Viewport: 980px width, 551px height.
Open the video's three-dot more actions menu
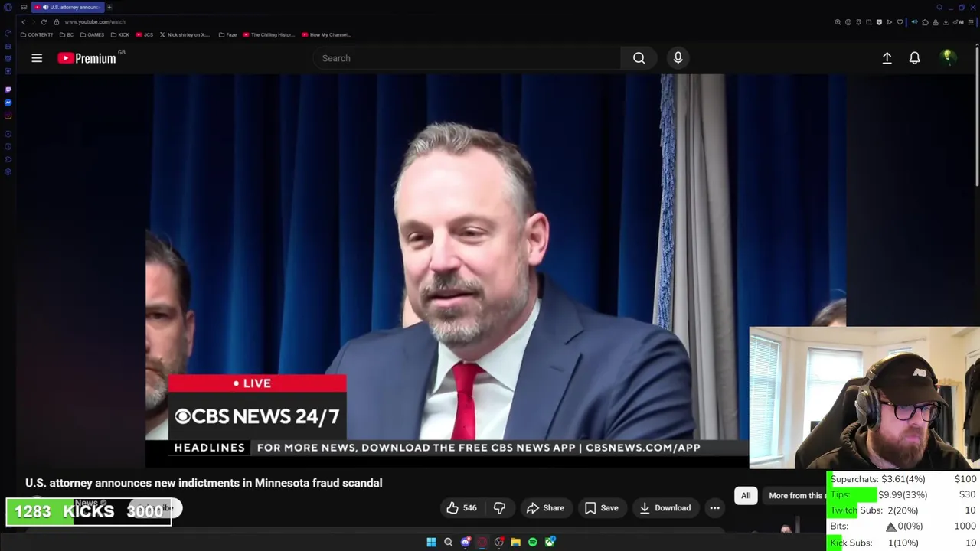click(714, 508)
